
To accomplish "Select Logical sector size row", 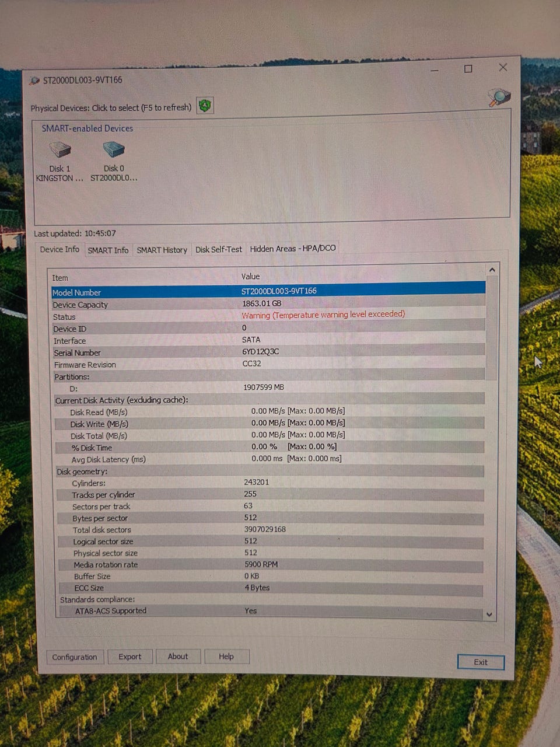I will (x=269, y=541).
